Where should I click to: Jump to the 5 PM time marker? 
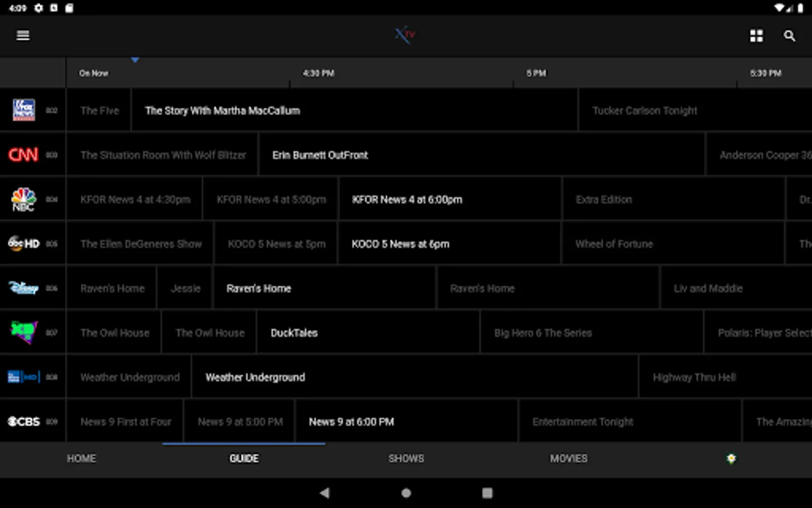536,73
